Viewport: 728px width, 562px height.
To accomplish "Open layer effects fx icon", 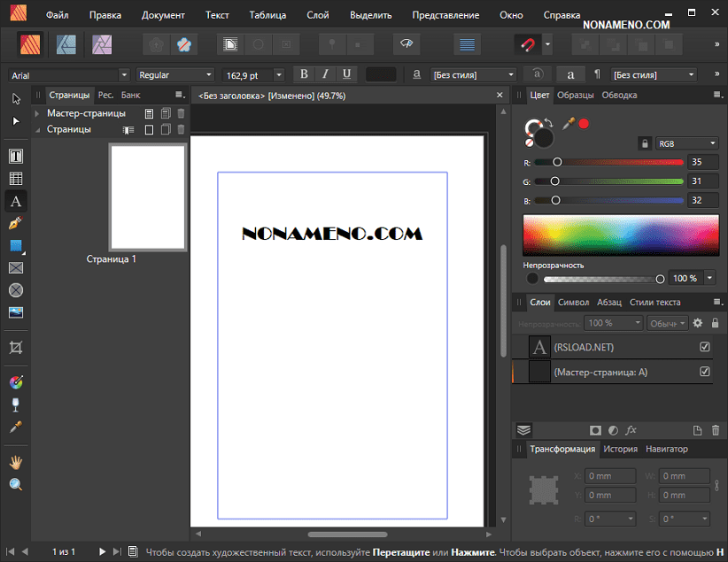I will pos(631,430).
